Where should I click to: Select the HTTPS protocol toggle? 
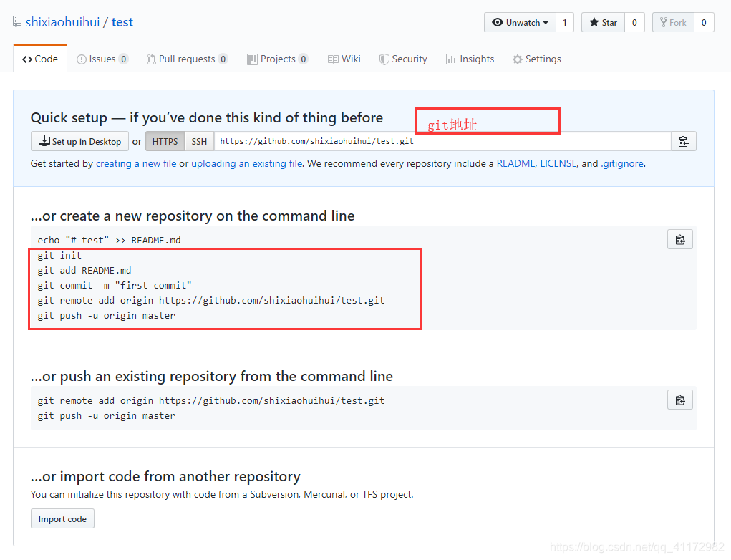(165, 141)
